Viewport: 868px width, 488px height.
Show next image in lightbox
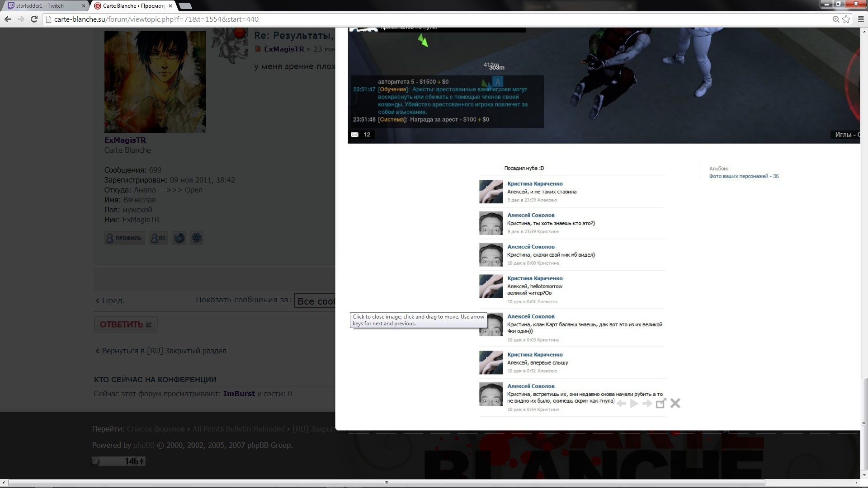coord(647,404)
